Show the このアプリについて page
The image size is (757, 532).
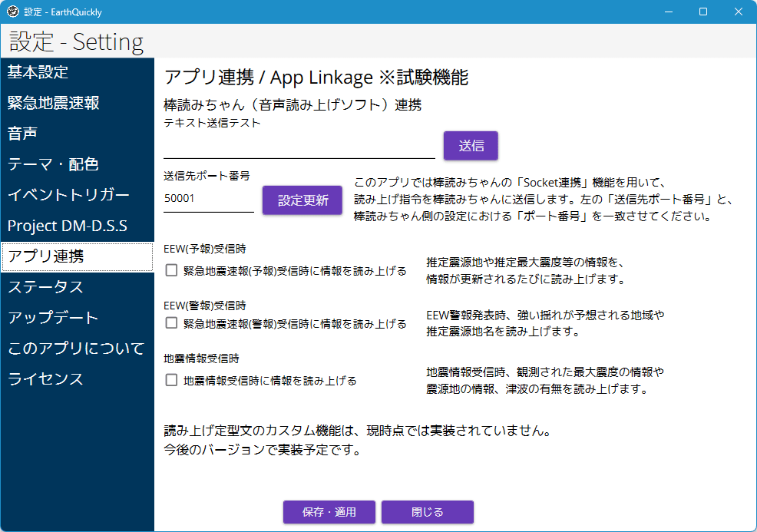tap(78, 348)
